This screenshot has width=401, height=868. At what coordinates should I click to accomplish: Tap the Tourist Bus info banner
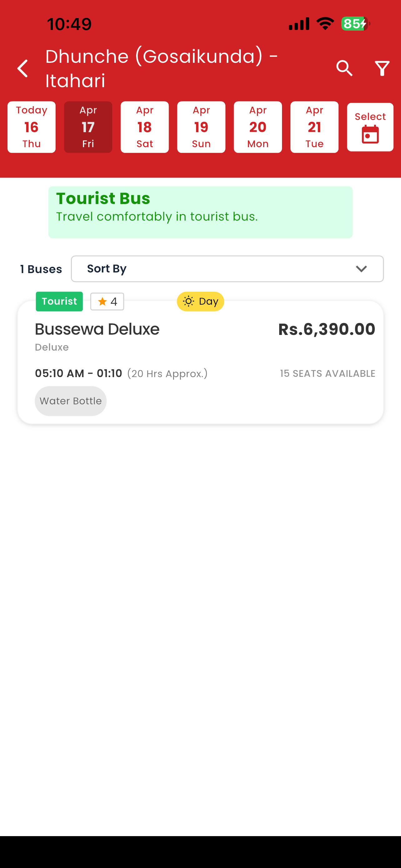click(200, 212)
